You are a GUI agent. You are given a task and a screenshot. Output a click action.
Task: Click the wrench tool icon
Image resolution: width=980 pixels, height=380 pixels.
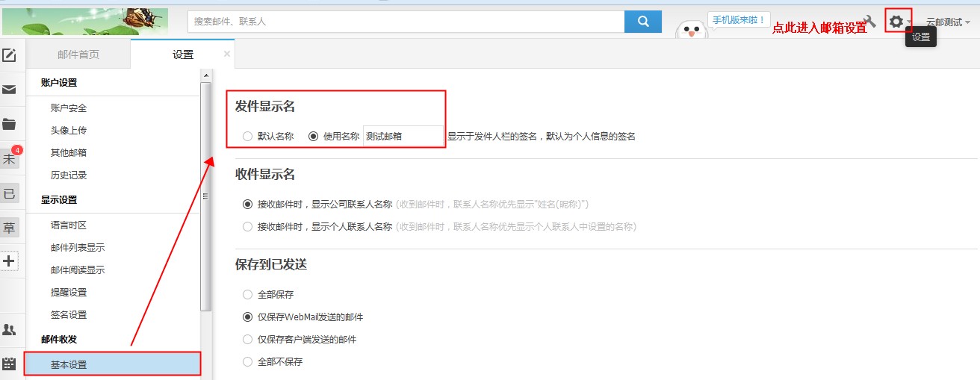click(869, 22)
